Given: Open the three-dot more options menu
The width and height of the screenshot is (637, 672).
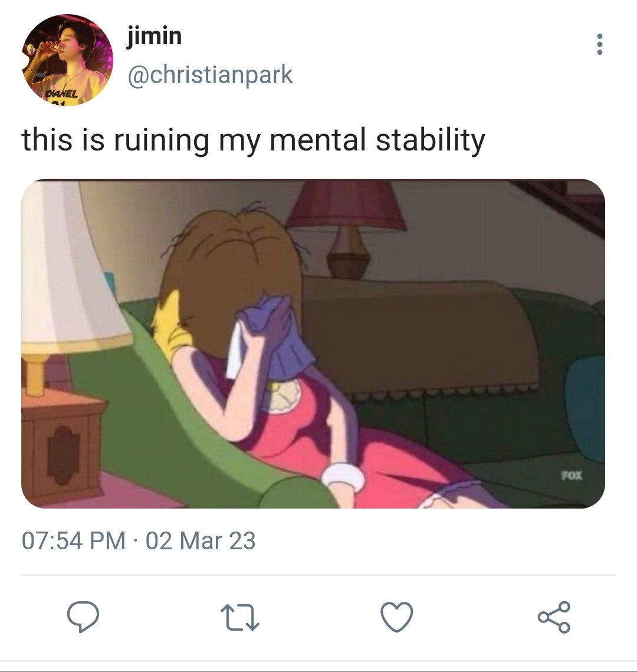Looking at the screenshot, I should click(600, 44).
